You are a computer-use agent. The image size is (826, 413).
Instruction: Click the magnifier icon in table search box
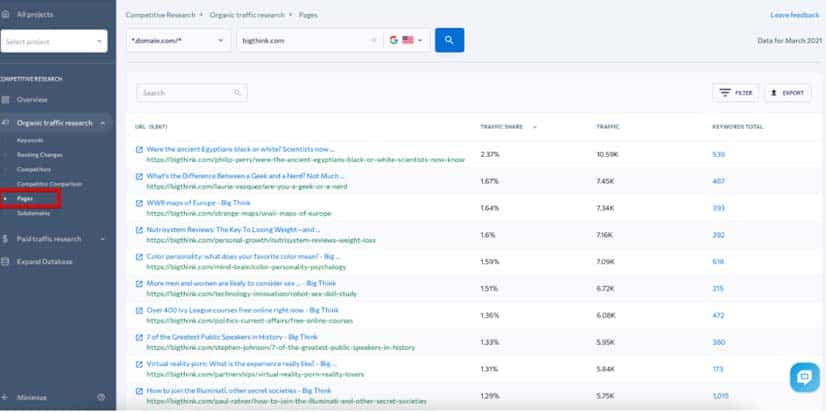click(238, 93)
